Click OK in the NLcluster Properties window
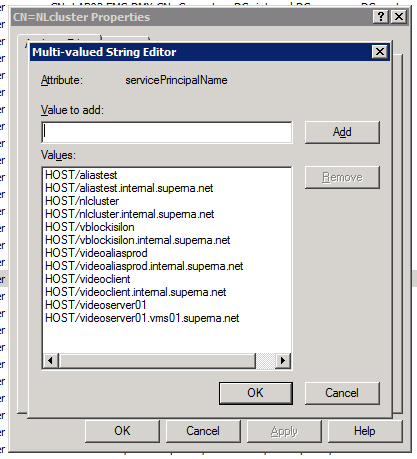The image size is (417, 459). tap(122, 431)
